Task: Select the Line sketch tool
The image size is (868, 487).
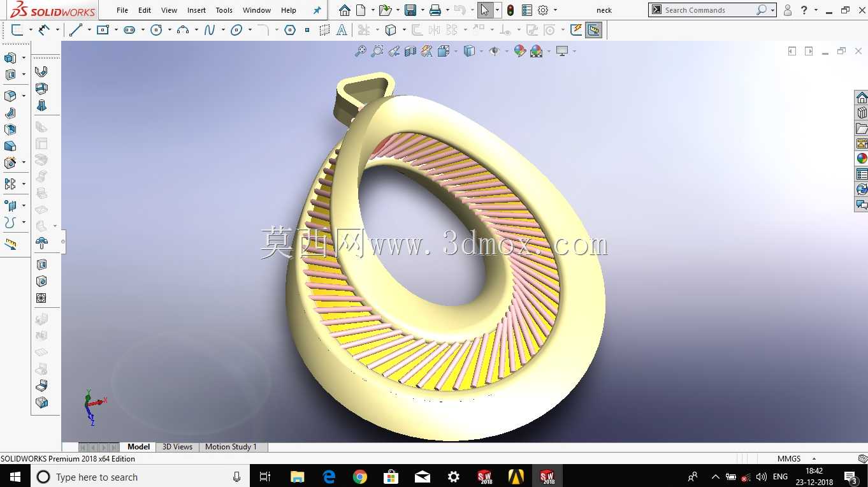Action: click(76, 30)
